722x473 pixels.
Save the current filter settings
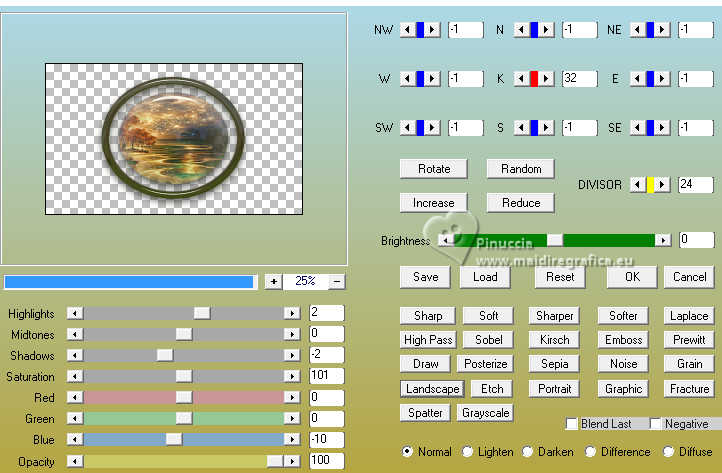[425, 277]
